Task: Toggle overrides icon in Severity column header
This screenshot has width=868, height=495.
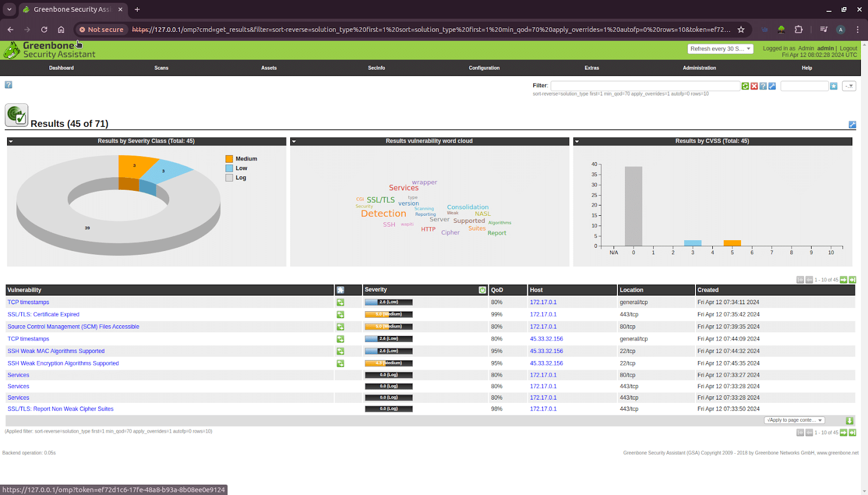Action: pos(482,290)
